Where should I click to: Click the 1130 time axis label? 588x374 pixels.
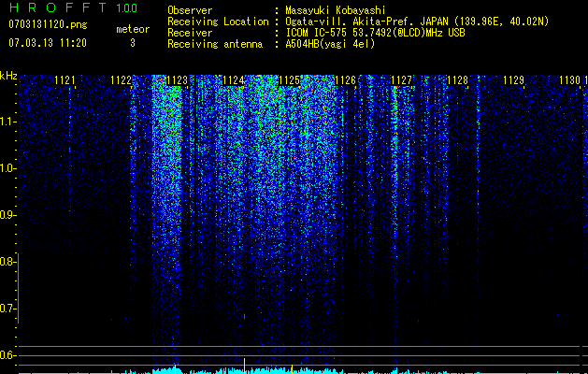click(569, 80)
